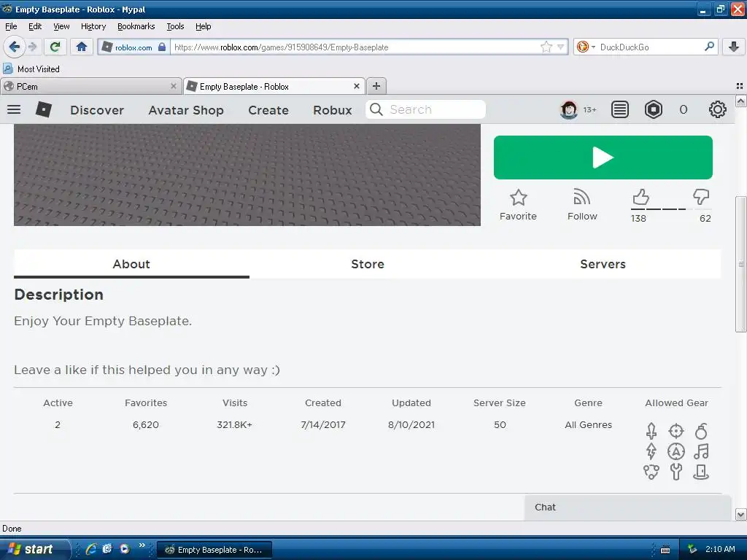Open the Tools menu
The height and width of the screenshot is (560, 747).
[175, 26]
